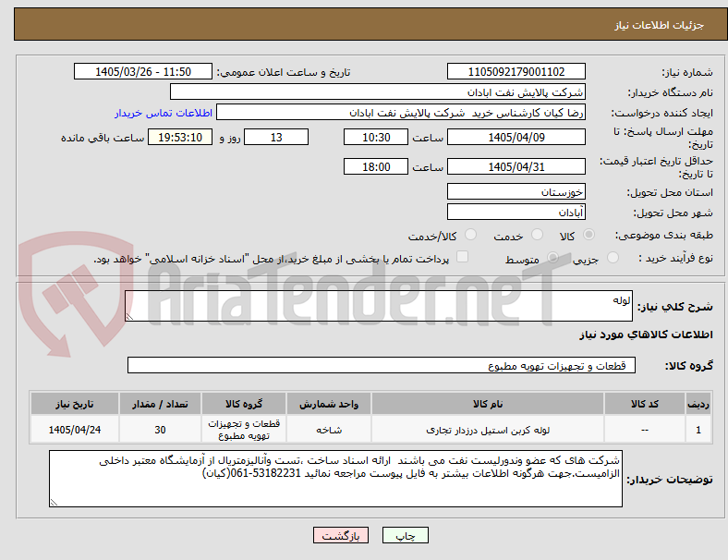Click the چاپ print button
The image size is (728, 560).
(405, 535)
